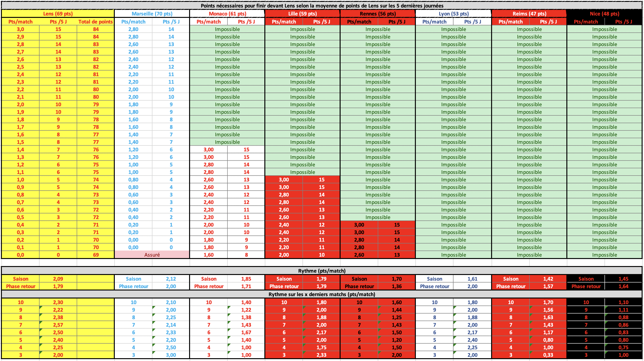Select Lyon "Impossible" cell in Lens 0,0 row

click(x=453, y=255)
